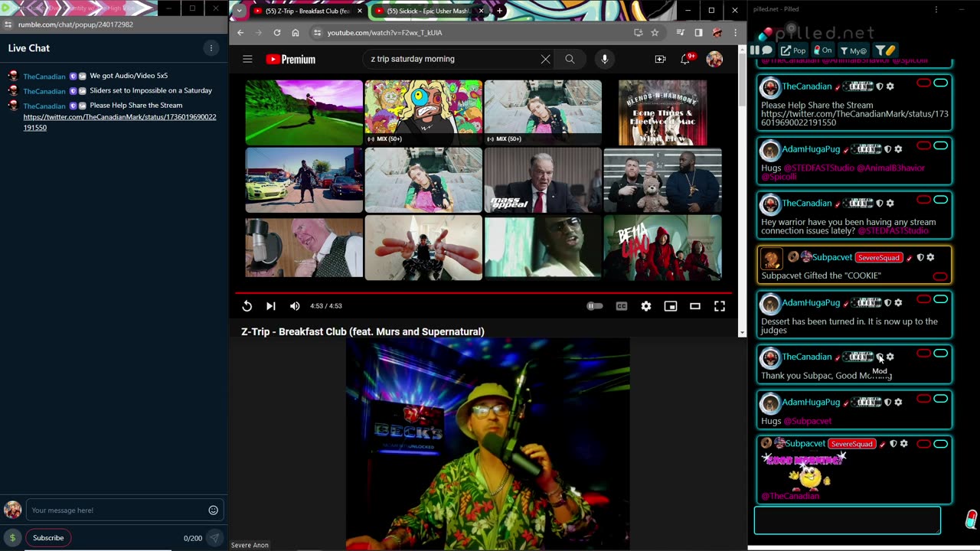This screenshot has height=551, width=980.
Task: Pause the Pilled chat feed
Action: click(x=755, y=51)
